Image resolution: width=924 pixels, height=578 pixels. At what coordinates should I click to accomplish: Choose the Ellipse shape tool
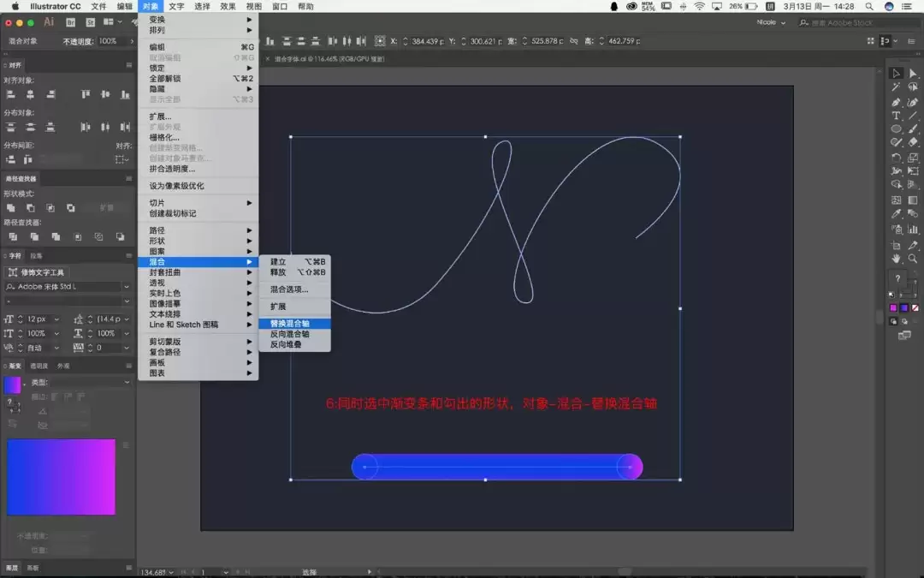click(x=896, y=128)
